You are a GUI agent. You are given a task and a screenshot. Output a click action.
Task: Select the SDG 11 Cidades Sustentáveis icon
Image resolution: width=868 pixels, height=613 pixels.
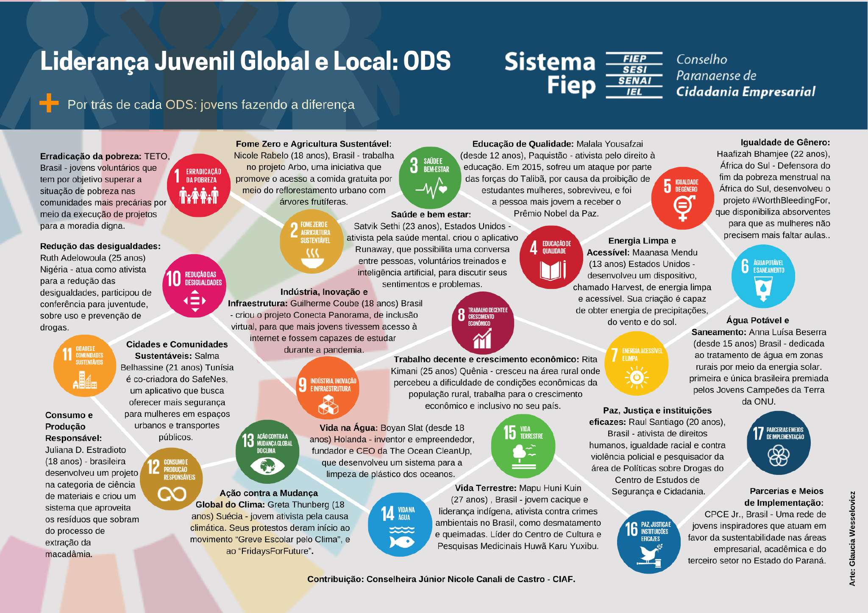coord(85,366)
